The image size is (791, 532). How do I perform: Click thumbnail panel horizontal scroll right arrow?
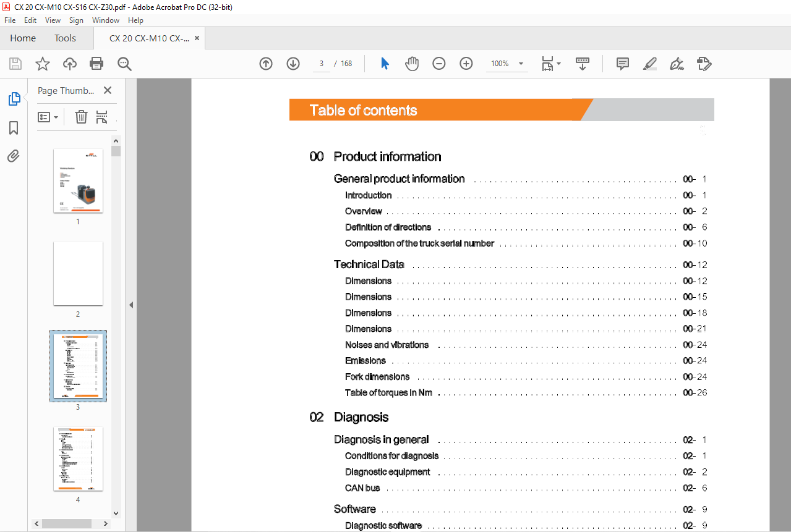click(x=106, y=523)
